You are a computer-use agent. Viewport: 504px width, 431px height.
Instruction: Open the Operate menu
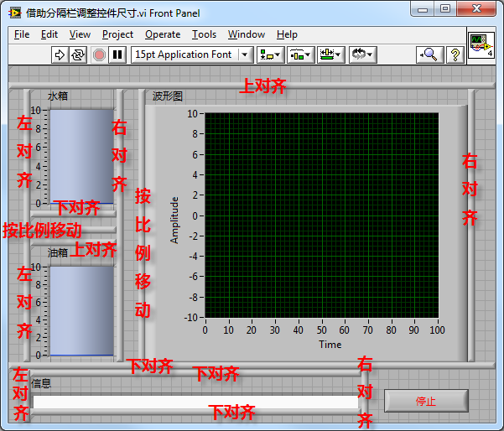point(163,34)
